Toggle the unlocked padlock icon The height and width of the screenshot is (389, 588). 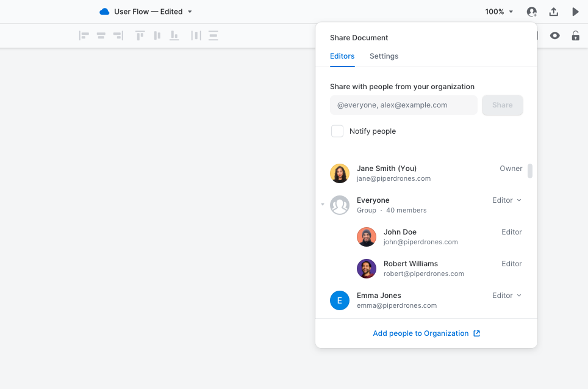tap(575, 36)
